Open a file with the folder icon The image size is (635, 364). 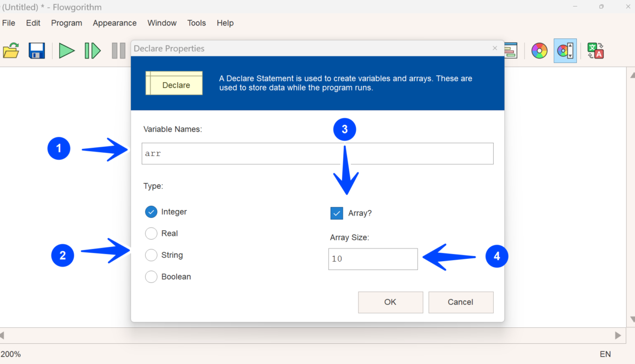coord(11,51)
